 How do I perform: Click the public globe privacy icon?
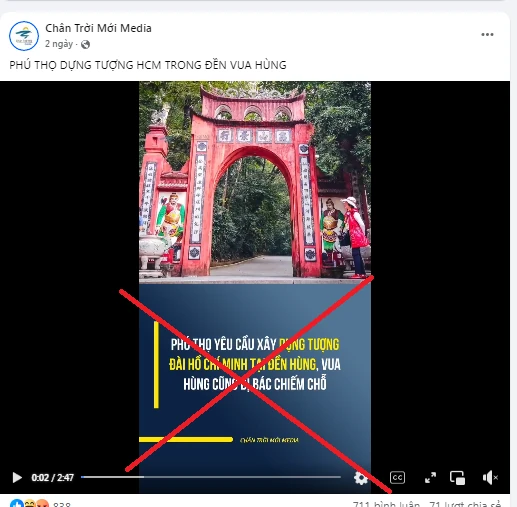click(85, 44)
